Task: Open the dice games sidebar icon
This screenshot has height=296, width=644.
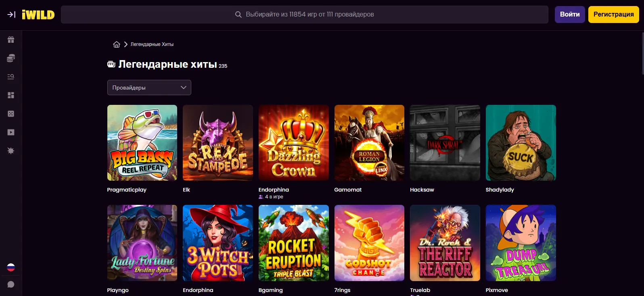Action: 11,114
